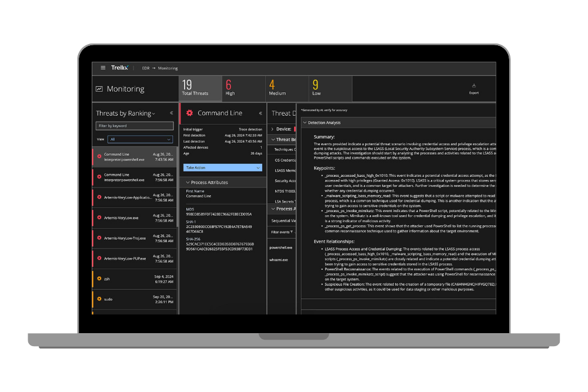Select the sudo threat row

[x=134, y=299]
